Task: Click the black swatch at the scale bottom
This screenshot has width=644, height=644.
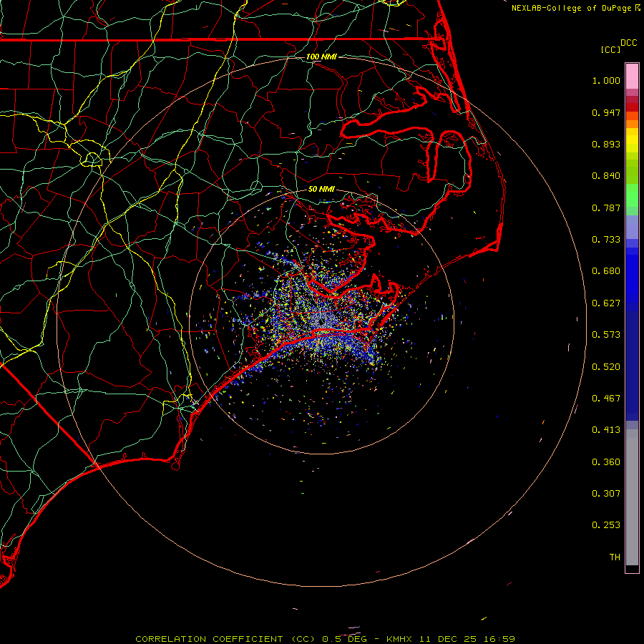Action: [x=632, y=569]
